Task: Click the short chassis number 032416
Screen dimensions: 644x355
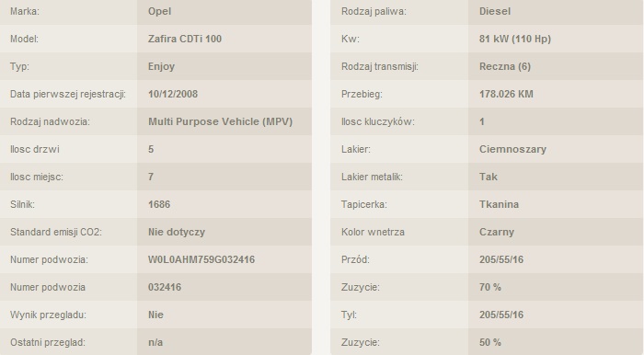Action: [165, 287]
